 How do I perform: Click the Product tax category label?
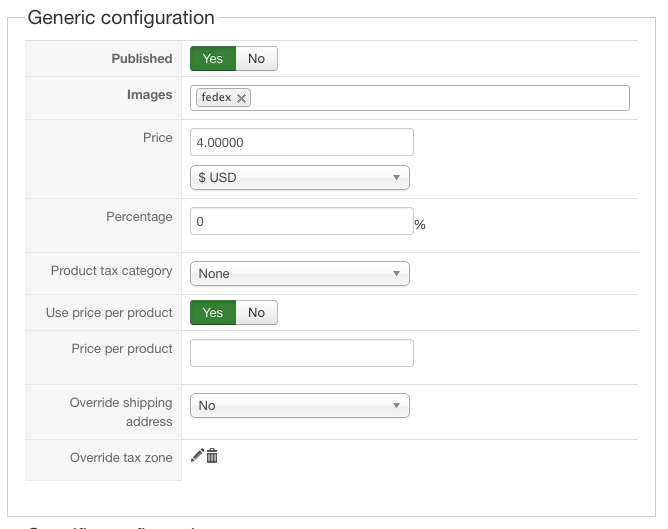[x=112, y=271]
